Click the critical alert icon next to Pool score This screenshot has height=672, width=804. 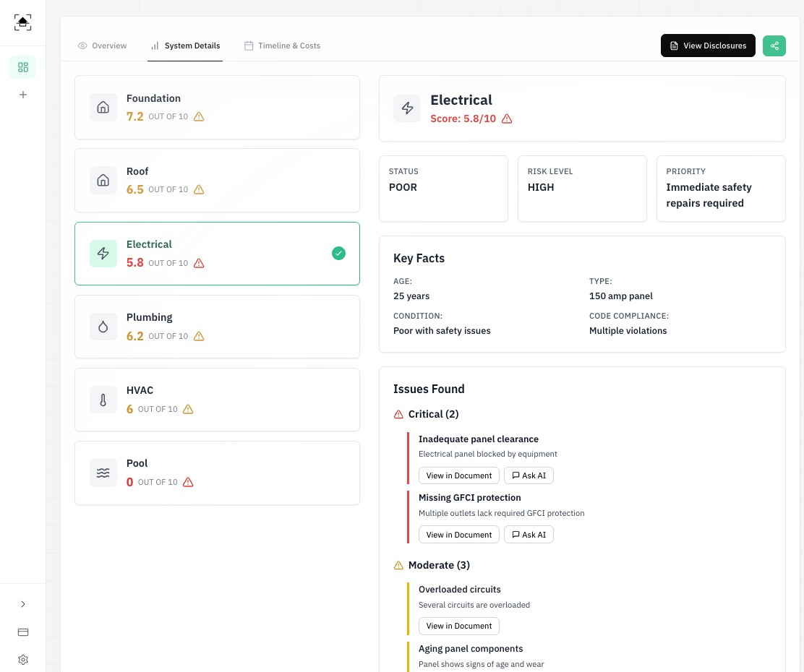189,482
